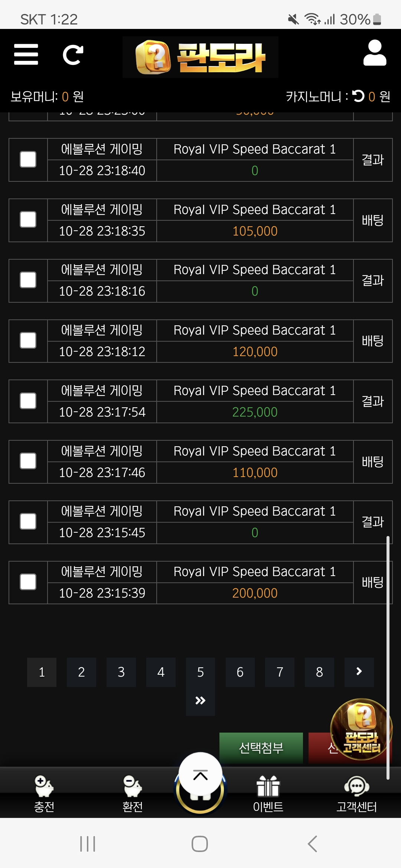Open the user profile icon

click(x=375, y=53)
